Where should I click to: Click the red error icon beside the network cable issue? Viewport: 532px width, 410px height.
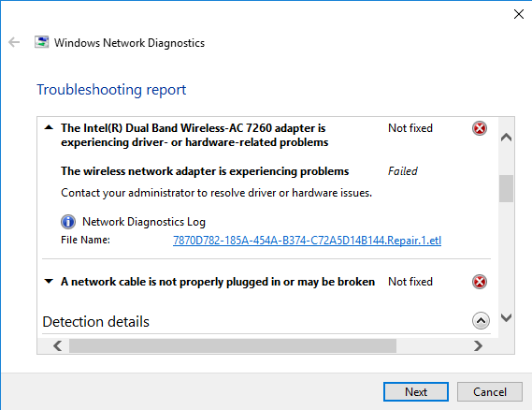pyautogui.click(x=480, y=282)
